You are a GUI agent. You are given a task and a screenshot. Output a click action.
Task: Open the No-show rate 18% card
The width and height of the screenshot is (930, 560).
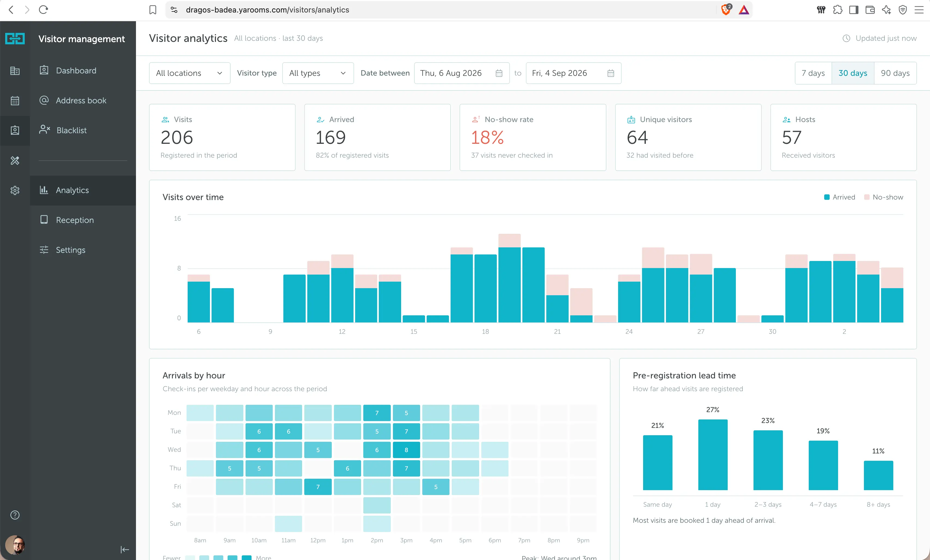(x=532, y=137)
